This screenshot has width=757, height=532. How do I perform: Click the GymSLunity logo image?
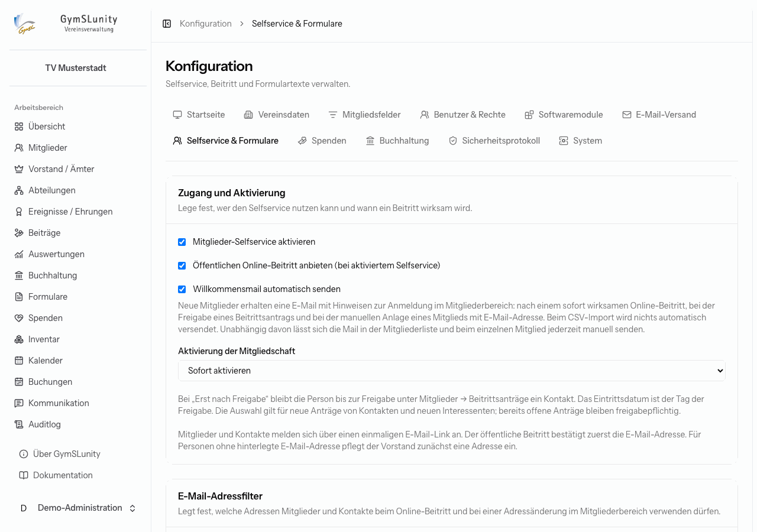pyautogui.click(x=25, y=24)
